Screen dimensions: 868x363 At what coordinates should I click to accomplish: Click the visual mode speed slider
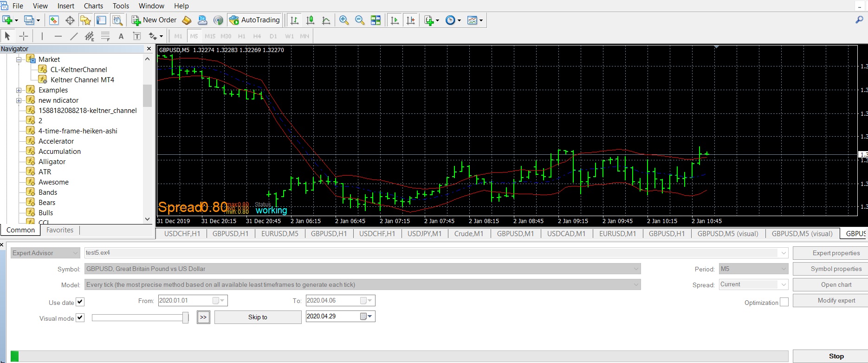(140, 317)
